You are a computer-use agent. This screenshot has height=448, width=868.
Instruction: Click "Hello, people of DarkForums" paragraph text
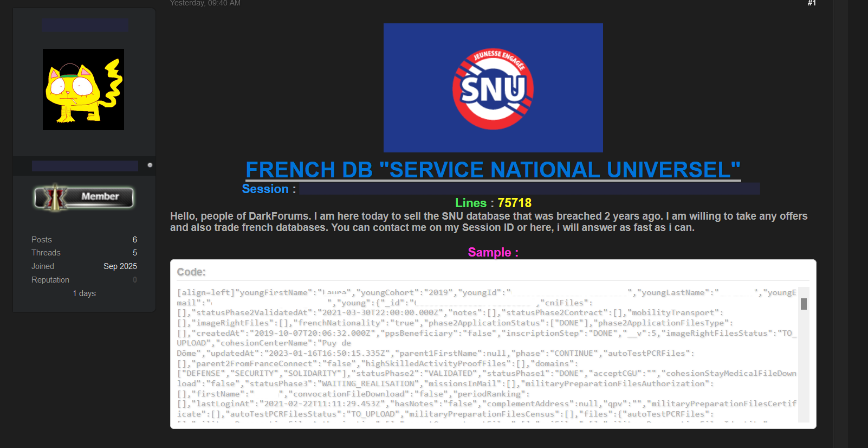coord(489,222)
